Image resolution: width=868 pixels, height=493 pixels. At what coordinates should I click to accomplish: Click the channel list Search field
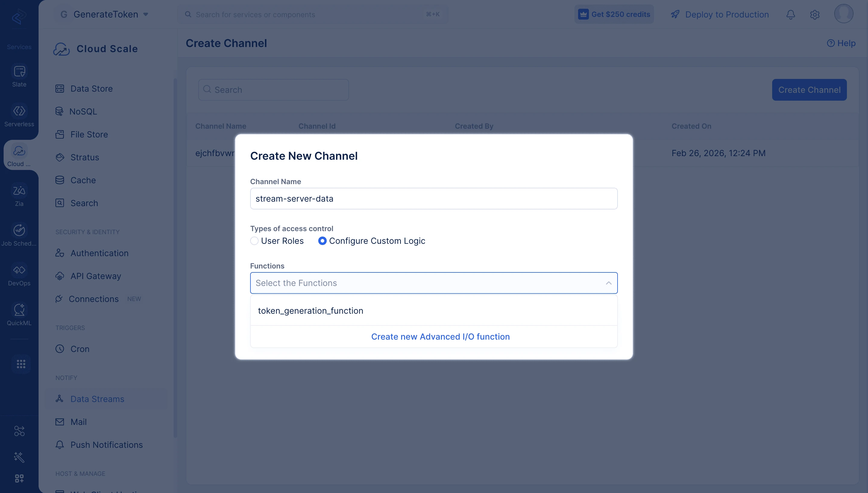click(273, 90)
